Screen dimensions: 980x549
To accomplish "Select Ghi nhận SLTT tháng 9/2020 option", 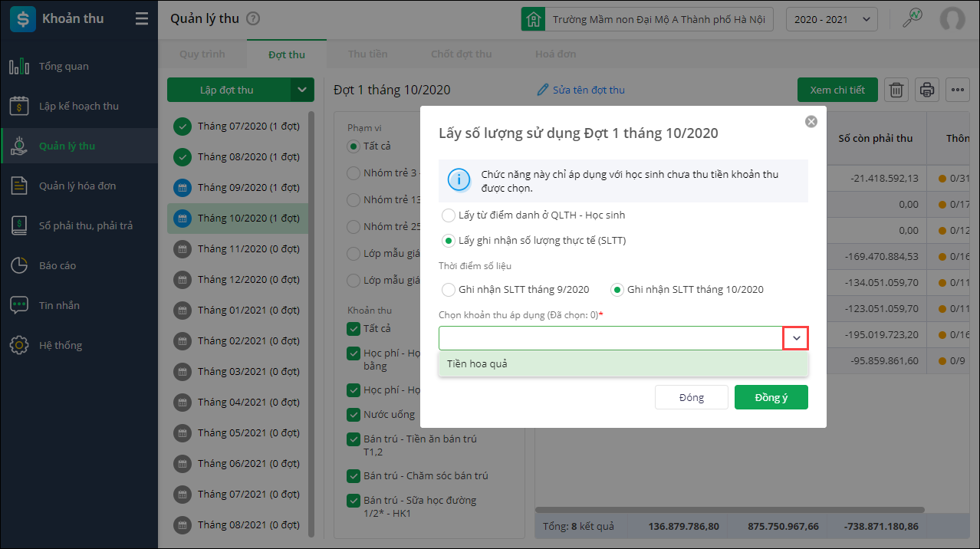I will coord(449,290).
